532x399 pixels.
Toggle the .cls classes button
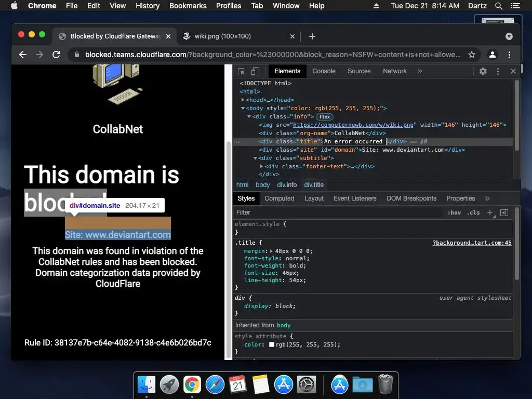tap(473, 212)
